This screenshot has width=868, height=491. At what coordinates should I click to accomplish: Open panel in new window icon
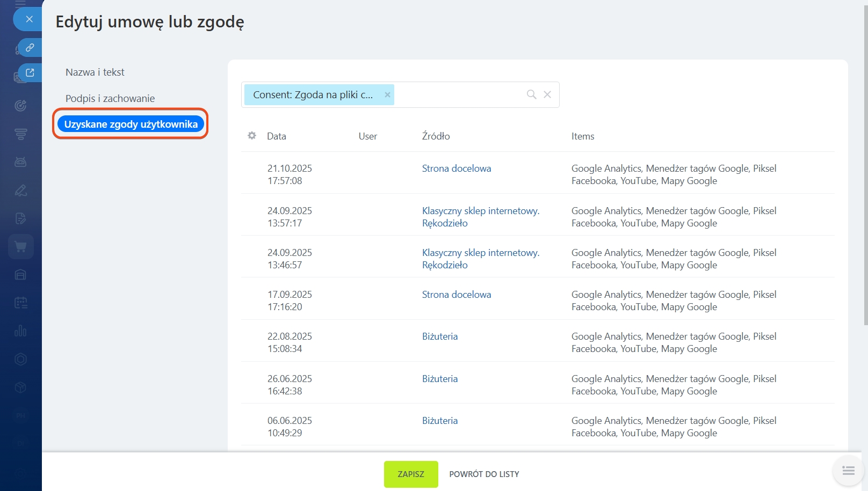[30, 72]
